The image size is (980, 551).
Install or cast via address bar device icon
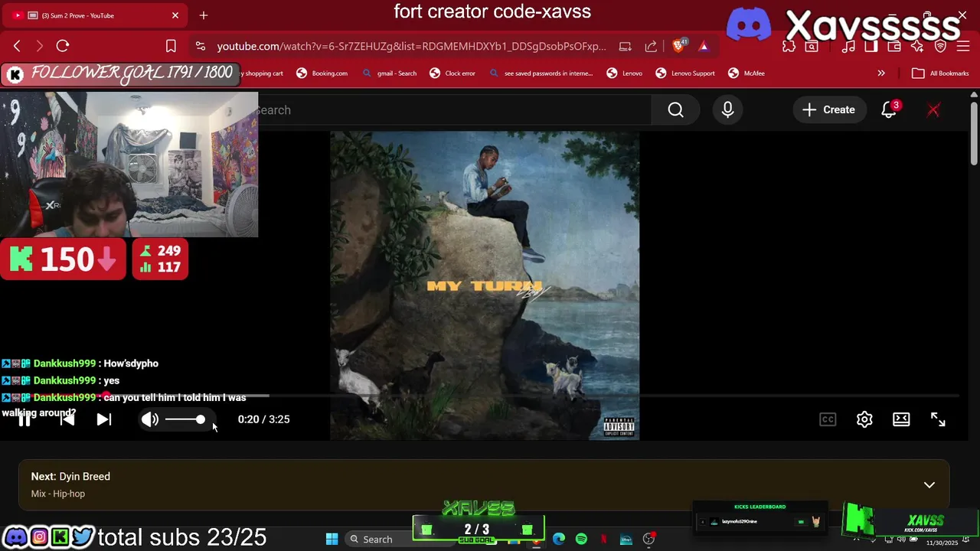click(x=625, y=46)
